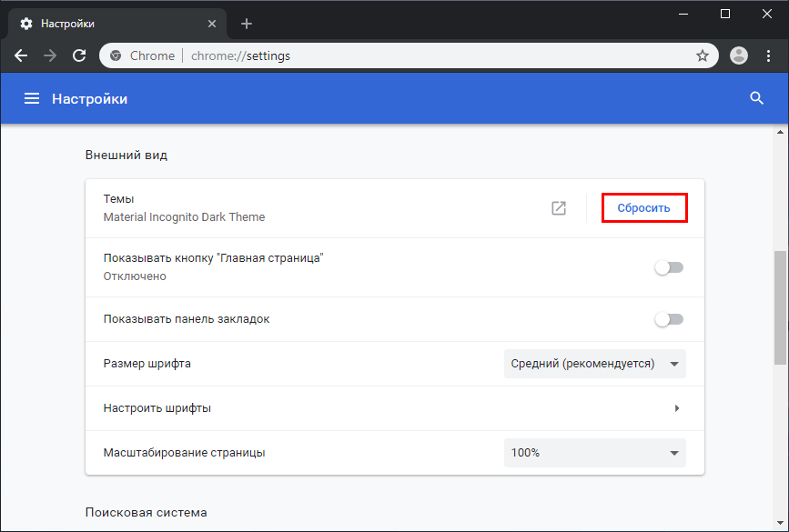Select the Настройки browser tab

[116, 24]
